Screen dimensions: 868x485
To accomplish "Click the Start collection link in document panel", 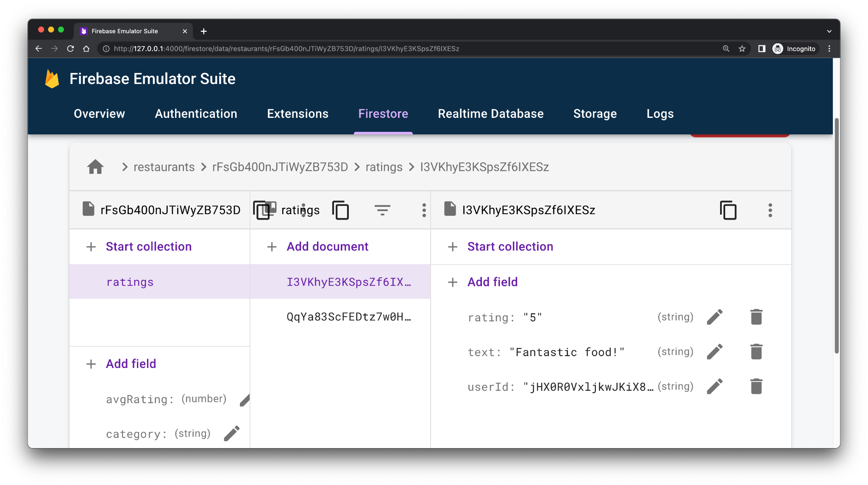I will [x=510, y=246].
